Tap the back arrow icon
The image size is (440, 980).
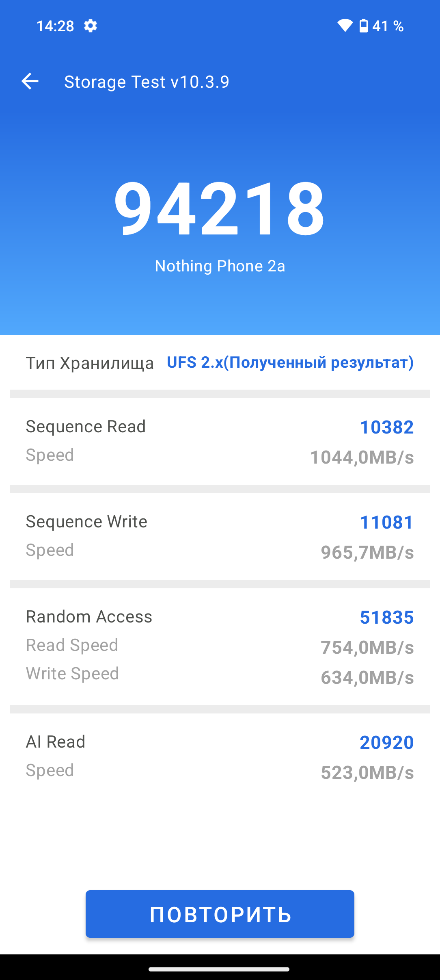(x=30, y=81)
